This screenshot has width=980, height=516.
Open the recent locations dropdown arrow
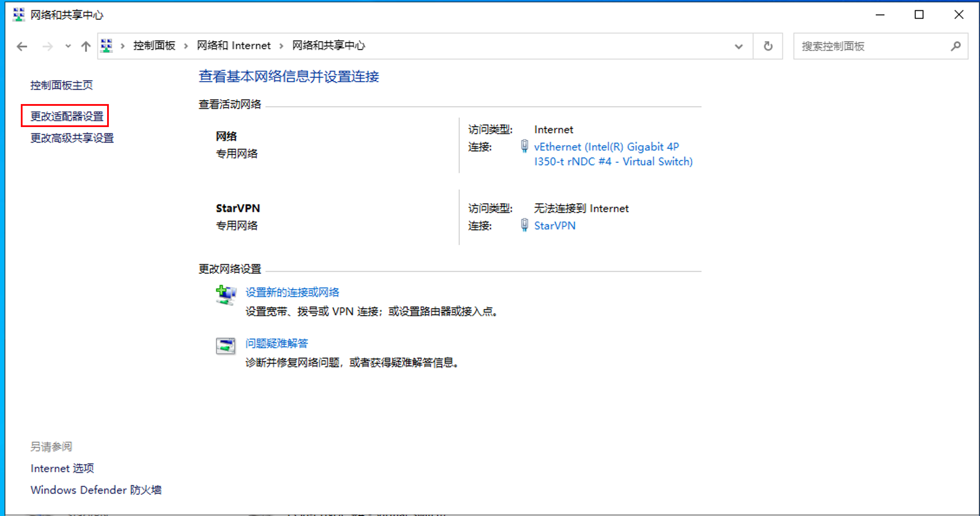click(68, 46)
